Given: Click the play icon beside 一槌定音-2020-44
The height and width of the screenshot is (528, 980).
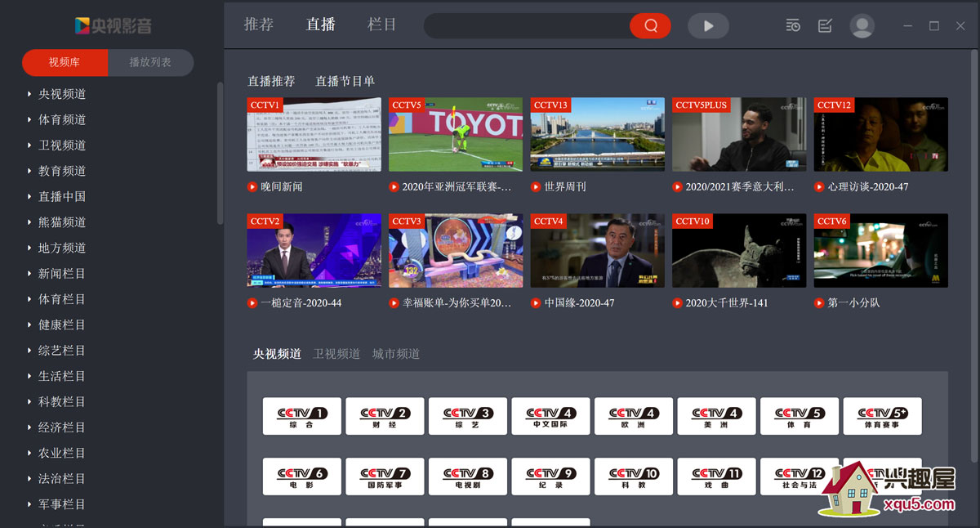Looking at the screenshot, I should point(252,302).
